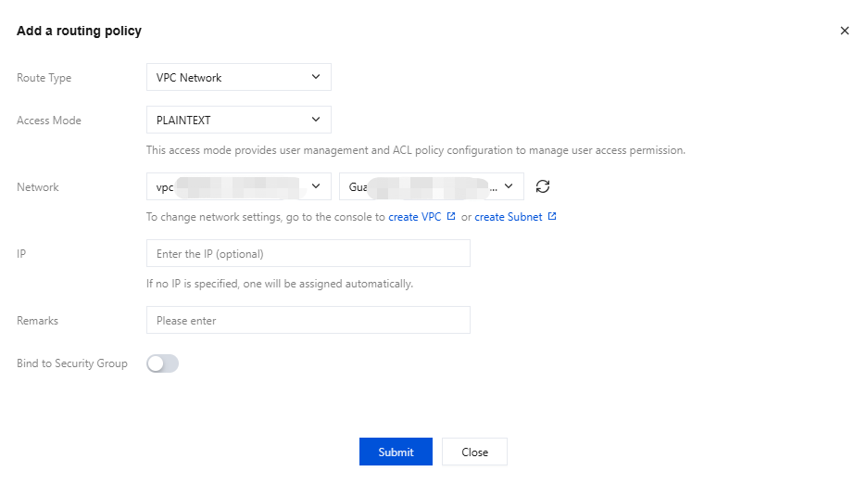The image size is (868, 484).
Task: Click the Add a routing policy title
Action: [x=79, y=31]
